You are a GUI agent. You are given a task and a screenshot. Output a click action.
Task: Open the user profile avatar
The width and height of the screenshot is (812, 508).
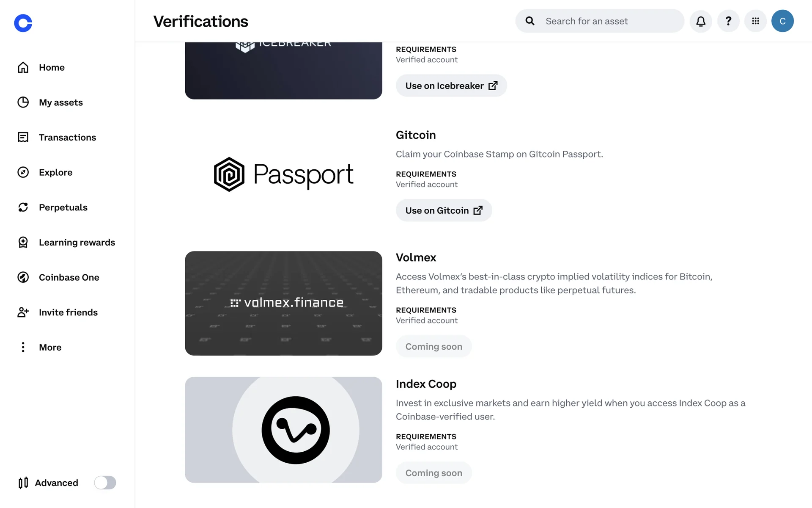[782, 21]
